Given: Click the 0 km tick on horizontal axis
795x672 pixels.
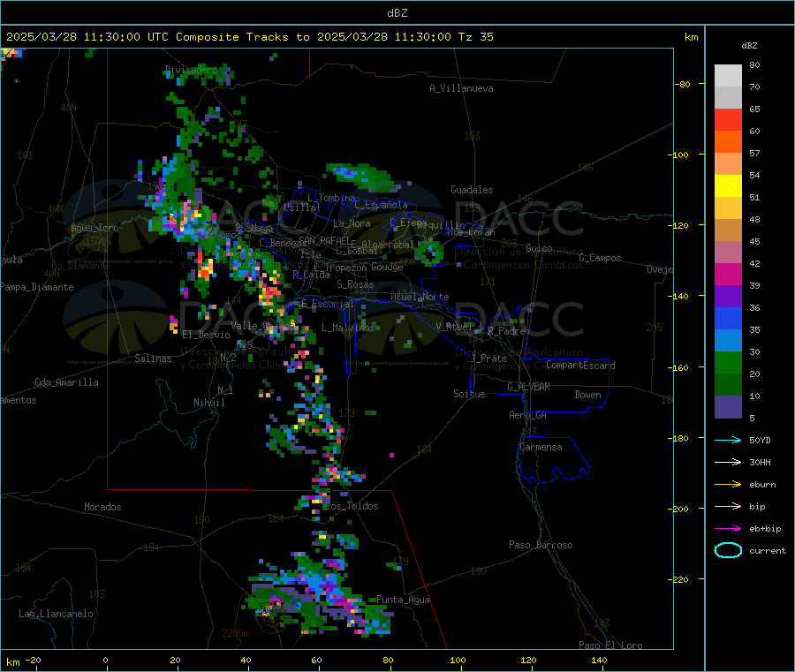Looking at the screenshot, I should [x=105, y=660].
